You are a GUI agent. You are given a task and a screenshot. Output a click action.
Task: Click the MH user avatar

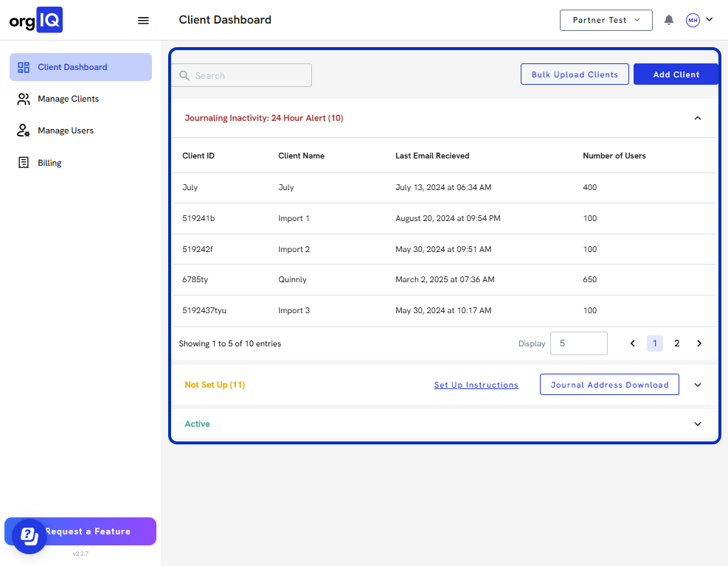(x=693, y=21)
